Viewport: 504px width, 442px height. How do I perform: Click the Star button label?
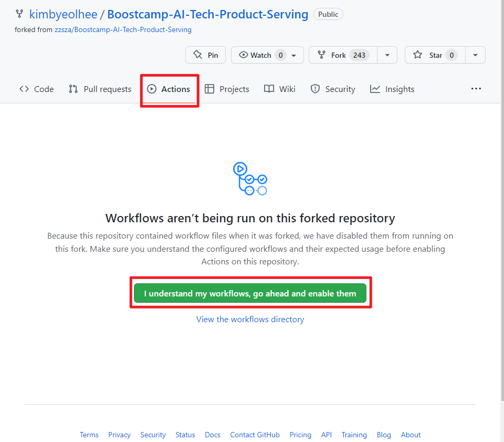point(436,55)
